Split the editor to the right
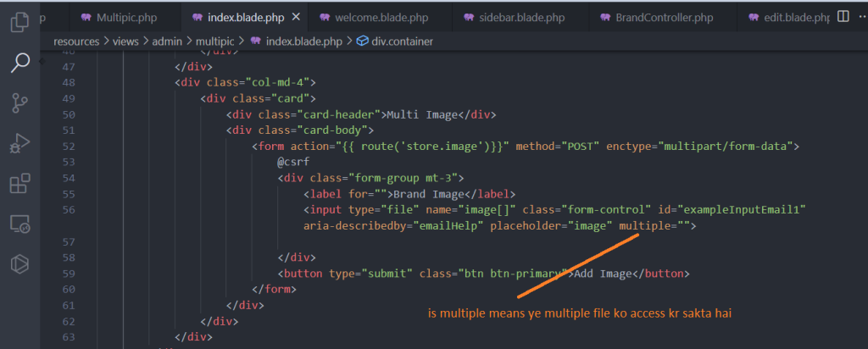The height and width of the screenshot is (349, 868). coord(842,16)
